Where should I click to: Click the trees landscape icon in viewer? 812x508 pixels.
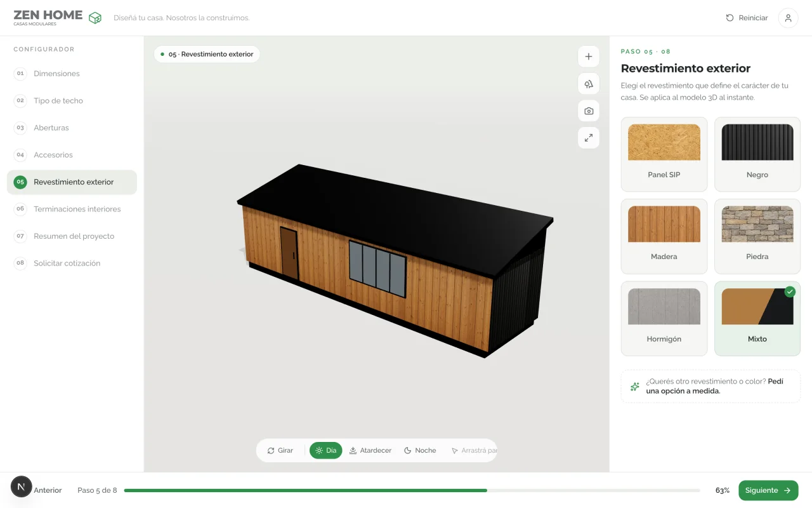pos(589,84)
